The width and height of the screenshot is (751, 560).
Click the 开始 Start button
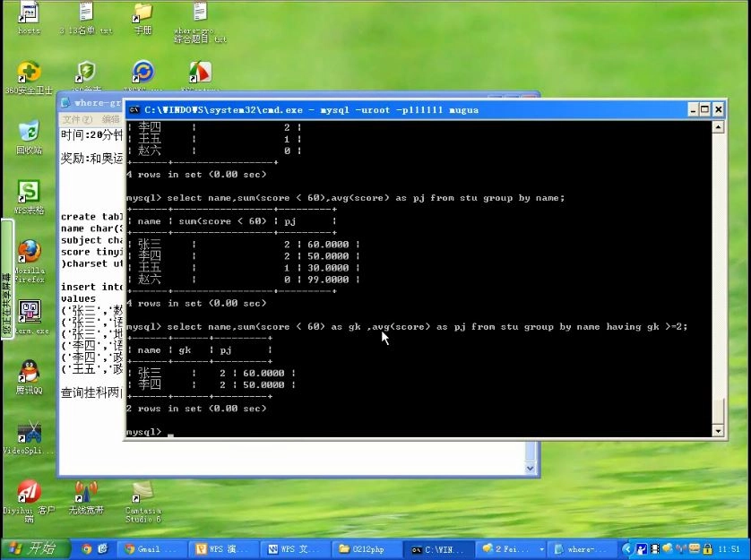[x=32, y=548]
